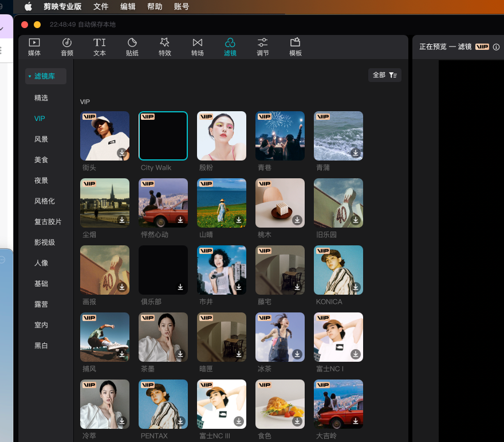This screenshot has width=504, height=442.
Task: Choose the 黑白 filter category
Action: (x=41, y=346)
